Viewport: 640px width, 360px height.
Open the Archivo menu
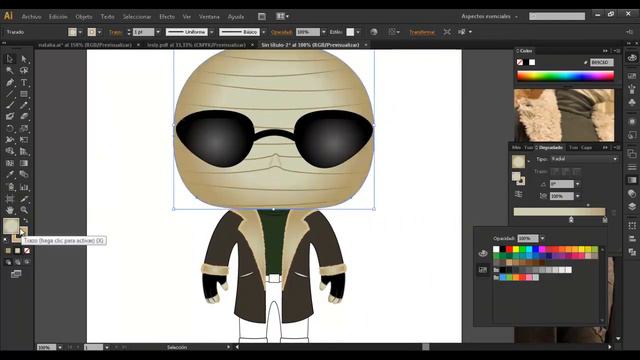[31, 17]
